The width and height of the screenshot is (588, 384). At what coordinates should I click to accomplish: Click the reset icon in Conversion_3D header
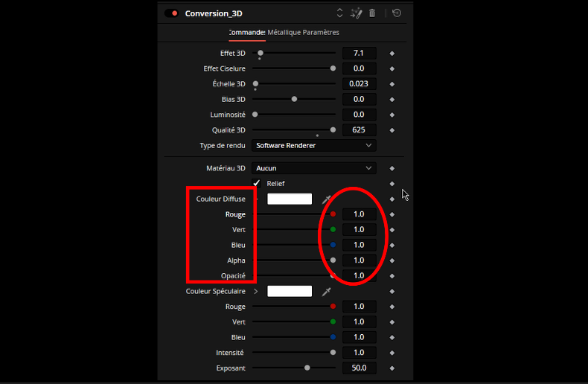[397, 13]
